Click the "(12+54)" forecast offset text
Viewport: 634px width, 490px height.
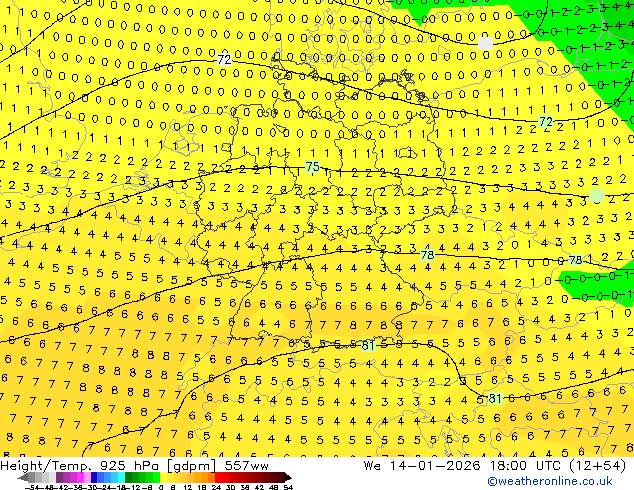(x=600, y=466)
